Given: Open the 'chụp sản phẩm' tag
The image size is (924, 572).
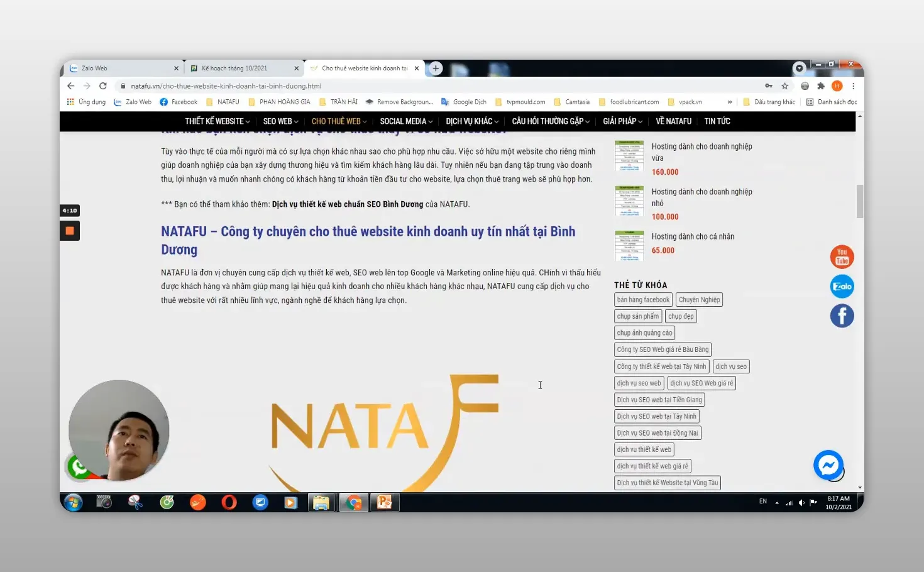Looking at the screenshot, I should (638, 316).
